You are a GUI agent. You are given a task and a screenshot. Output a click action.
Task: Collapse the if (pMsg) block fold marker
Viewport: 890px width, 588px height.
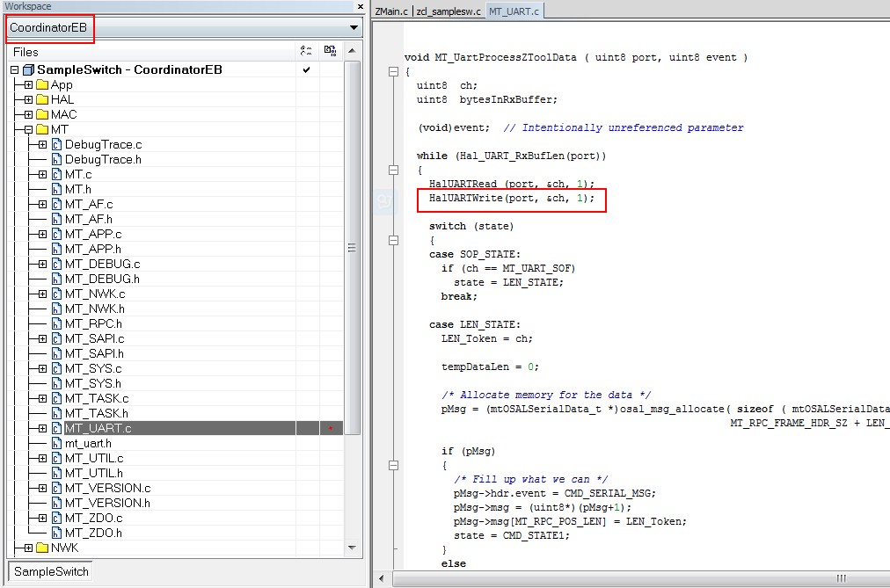click(393, 465)
